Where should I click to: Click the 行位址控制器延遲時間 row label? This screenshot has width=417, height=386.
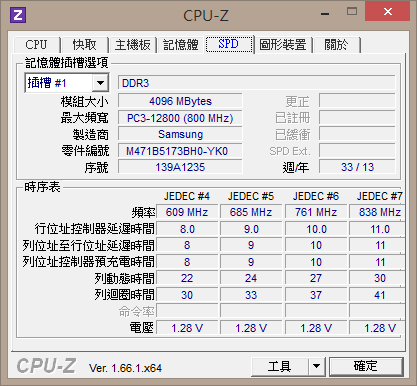coord(95,229)
